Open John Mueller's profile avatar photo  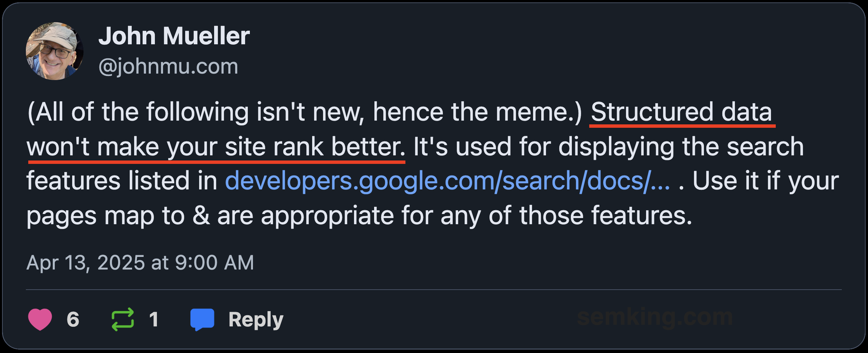(55, 51)
